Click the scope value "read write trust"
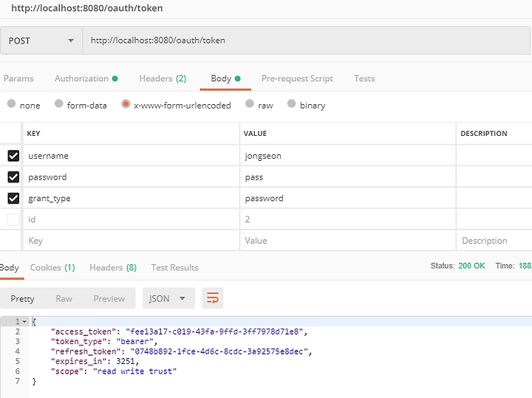Viewport: 532px width, 398px height. coord(134,371)
